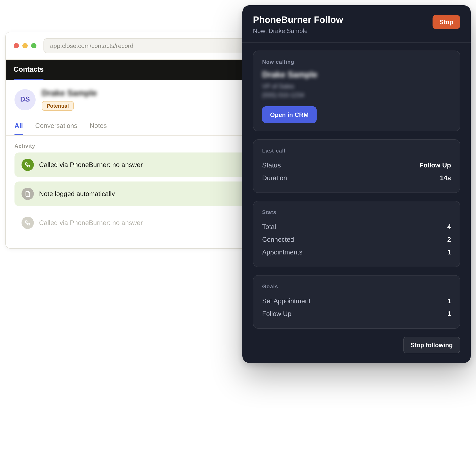Click the "Status" label in Last call

click(271, 165)
